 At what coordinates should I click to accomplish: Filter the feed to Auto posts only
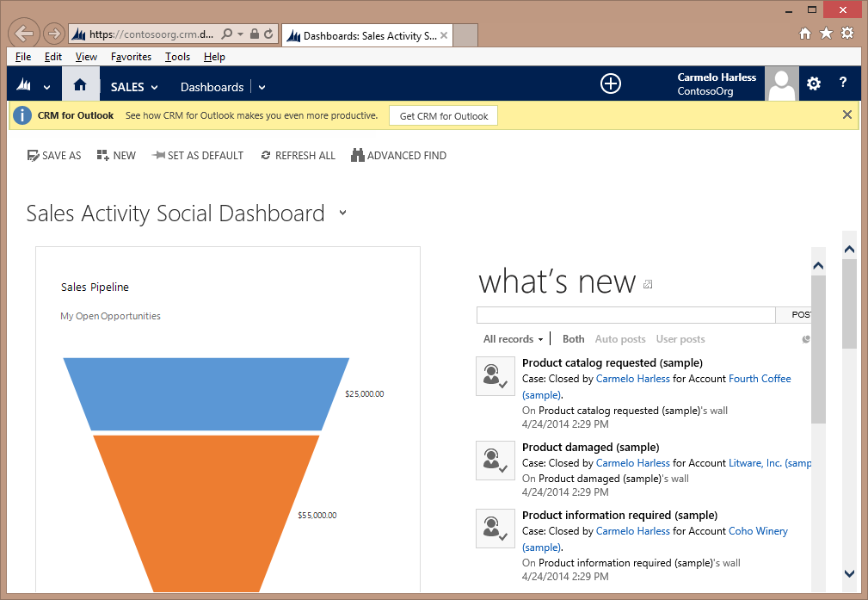click(619, 339)
